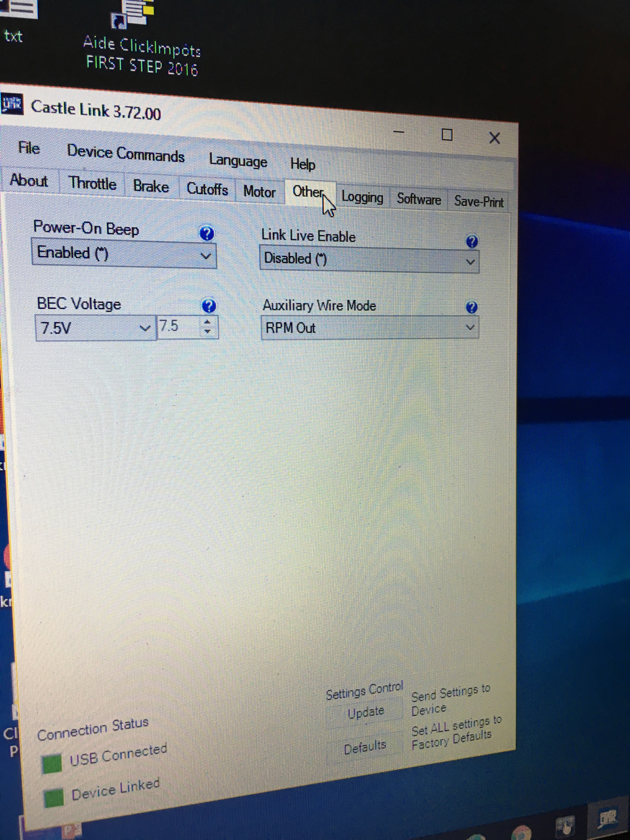Viewport: 630px width, 840px height.
Task: Expand the BEC Voltage preset dropdown
Action: point(145,327)
